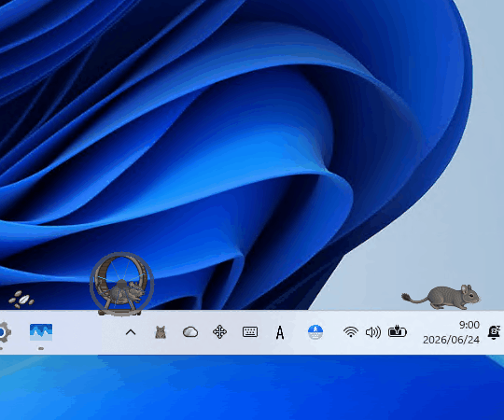Image resolution: width=504 pixels, height=420 pixels.
Task: Toggle the IME input mode 'A' indicator
Action: tap(280, 332)
